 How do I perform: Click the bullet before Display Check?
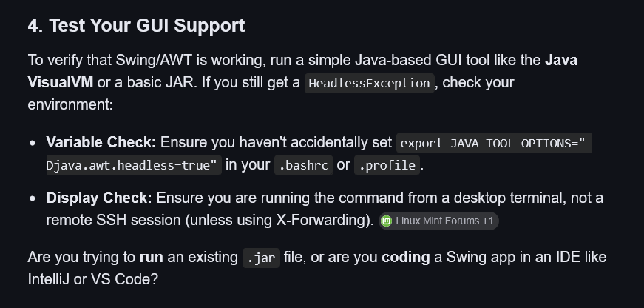click(33, 198)
